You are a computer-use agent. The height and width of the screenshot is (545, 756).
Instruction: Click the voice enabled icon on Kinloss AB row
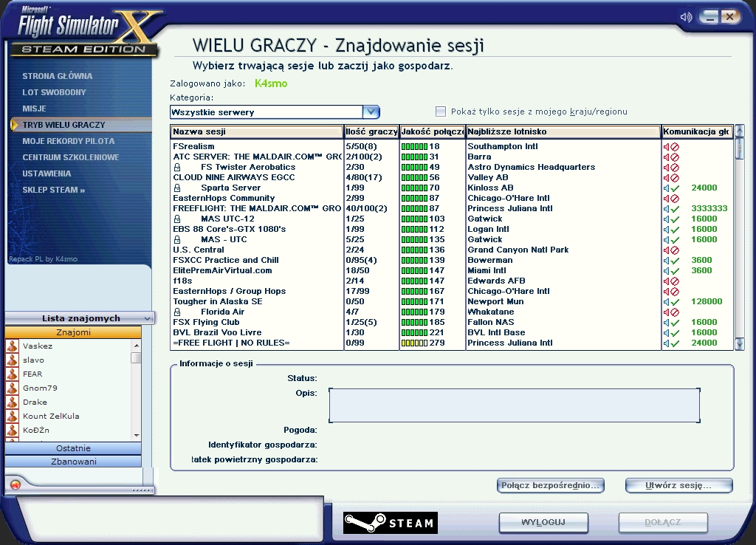pos(671,188)
